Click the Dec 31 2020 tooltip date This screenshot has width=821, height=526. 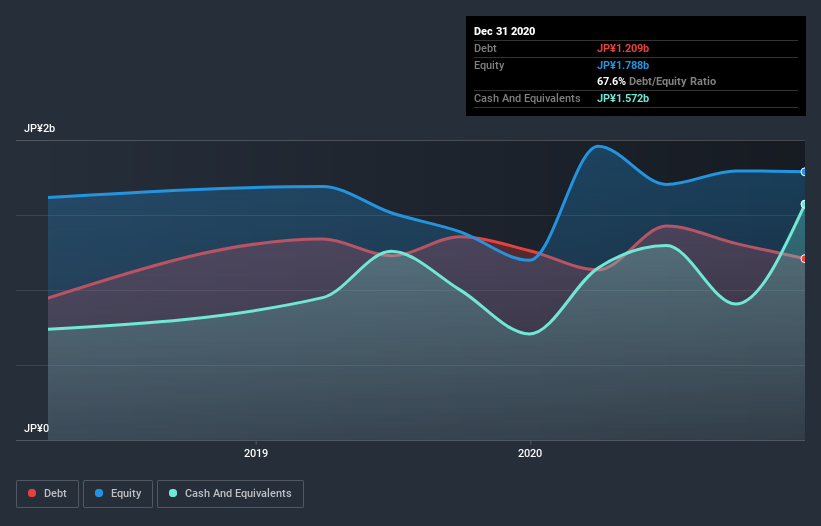504,31
